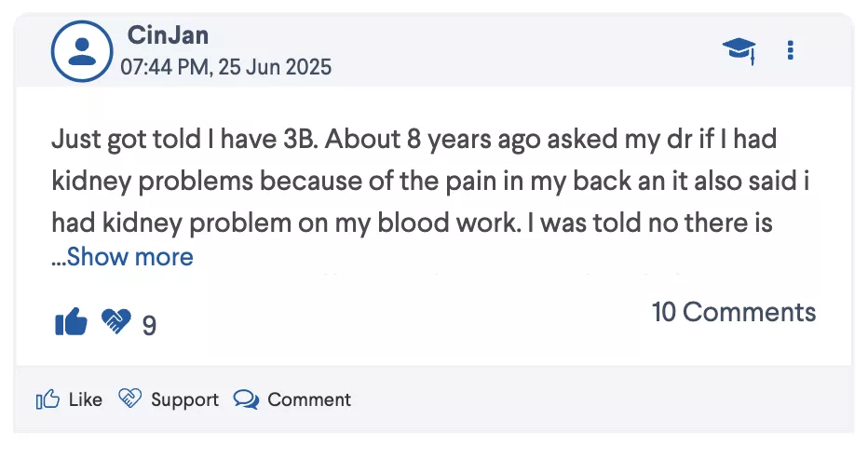Toggle Support using the Support label
This screenshot has height=460, width=868.
[184, 400]
